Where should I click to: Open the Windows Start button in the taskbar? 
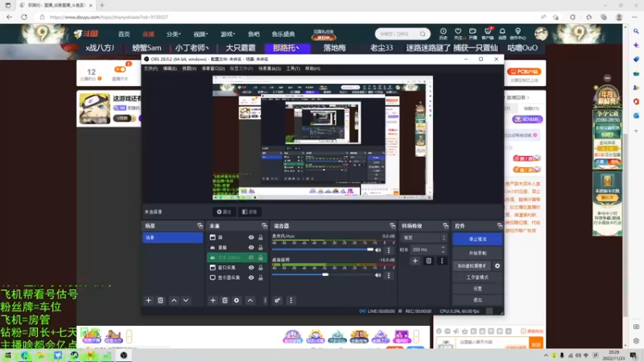click(x=8, y=356)
